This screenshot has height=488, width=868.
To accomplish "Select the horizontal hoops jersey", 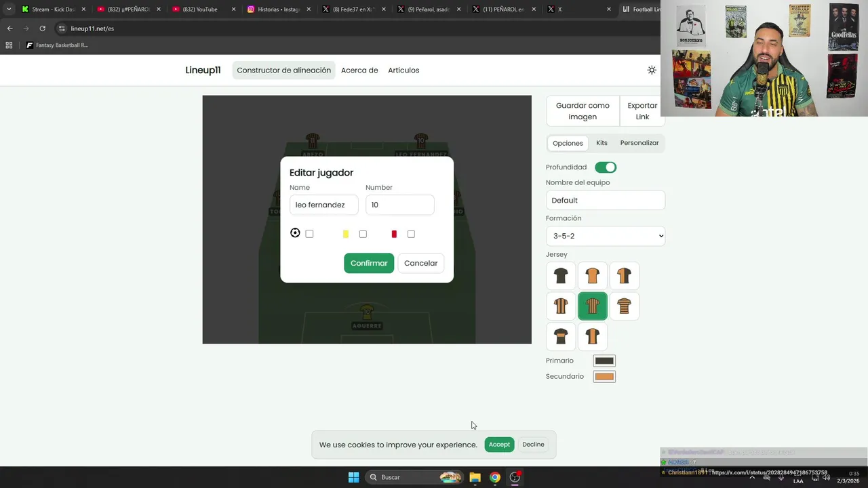I will click(624, 306).
